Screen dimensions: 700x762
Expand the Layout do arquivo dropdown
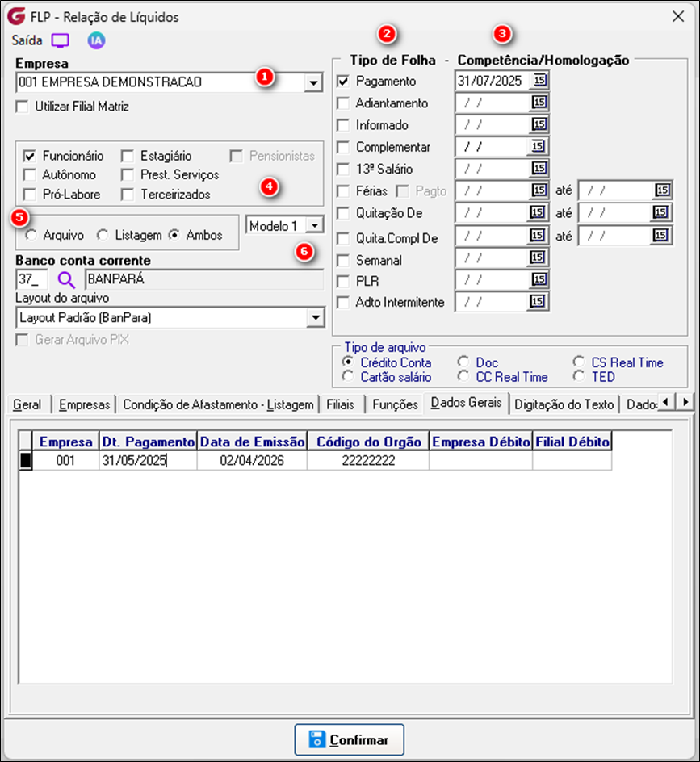[316, 318]
